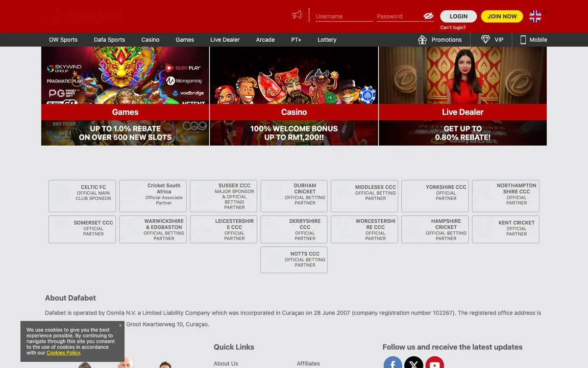Open the OW Sports menu
Image resolution: width=588 pixels, height=368 pixels.
click(x=63, y=40)
